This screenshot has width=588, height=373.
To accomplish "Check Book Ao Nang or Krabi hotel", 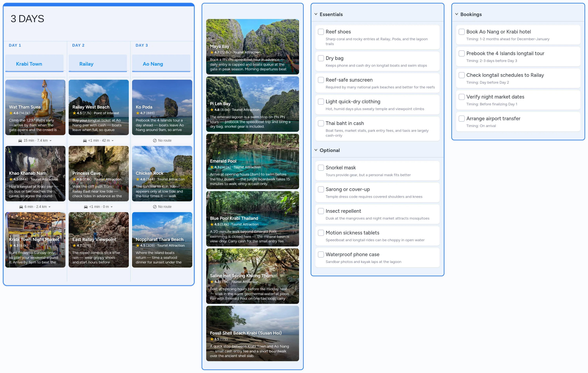I will 462,32.
